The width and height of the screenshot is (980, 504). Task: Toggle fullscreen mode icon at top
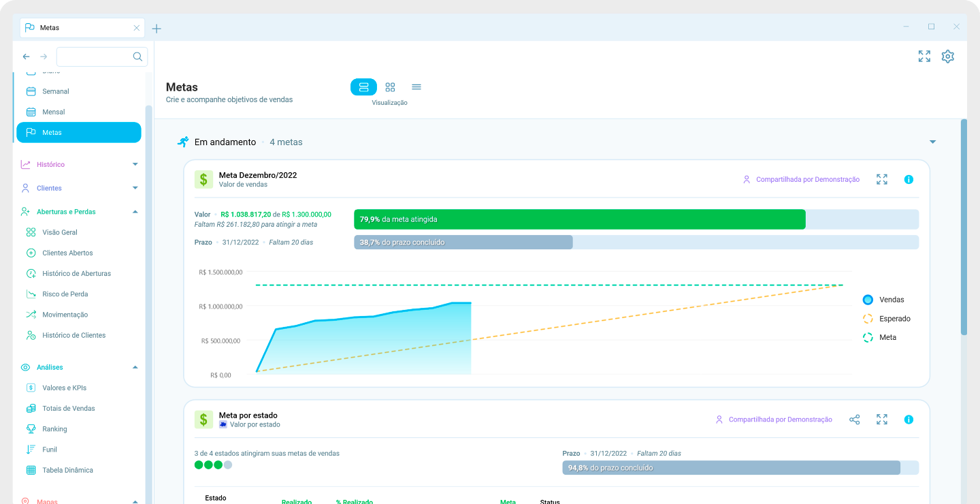click(x=924, y=57)
